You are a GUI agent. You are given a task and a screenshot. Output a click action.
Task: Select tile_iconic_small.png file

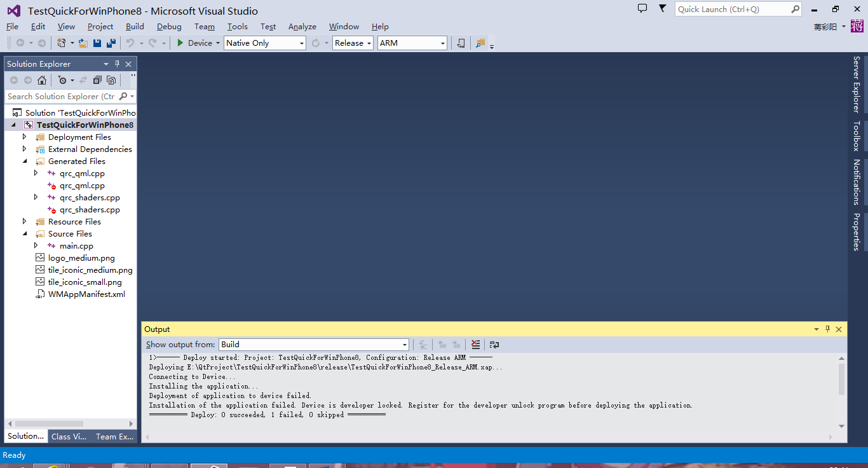(85, 282)
